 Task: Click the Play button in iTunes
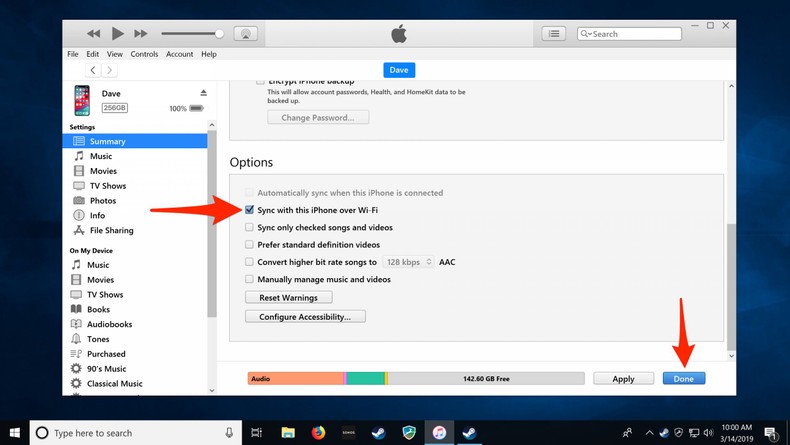pos(117,34)
